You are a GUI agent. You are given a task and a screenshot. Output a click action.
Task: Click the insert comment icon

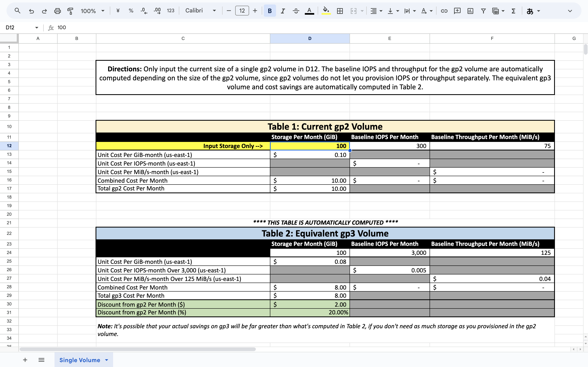click(457, 11)
